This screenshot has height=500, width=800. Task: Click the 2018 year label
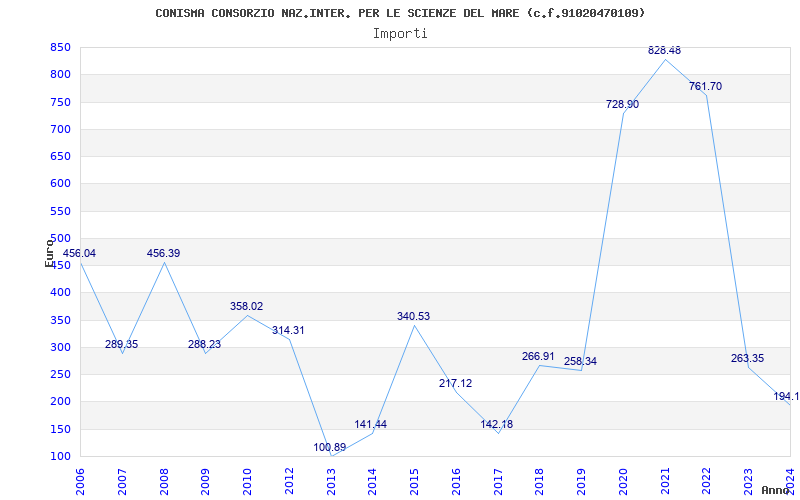pyautogui.click(x=539, y=482)
